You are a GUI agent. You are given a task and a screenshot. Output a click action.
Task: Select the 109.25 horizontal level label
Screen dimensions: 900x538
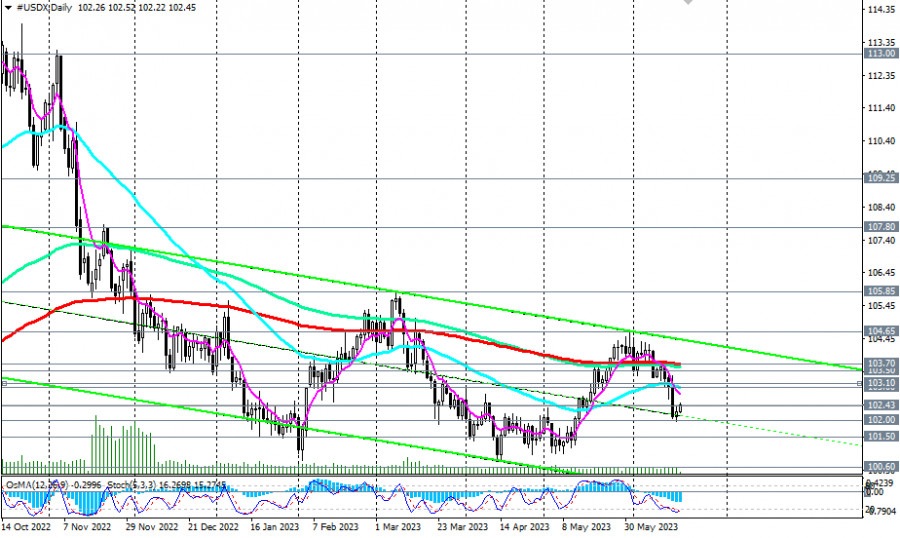click(881, 178)
